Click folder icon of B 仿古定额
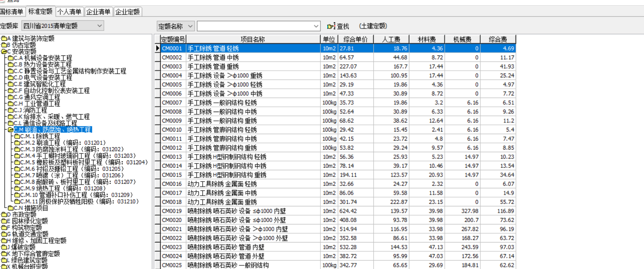The height and width of the screenshot is (269, 644). tap(4, 45)
